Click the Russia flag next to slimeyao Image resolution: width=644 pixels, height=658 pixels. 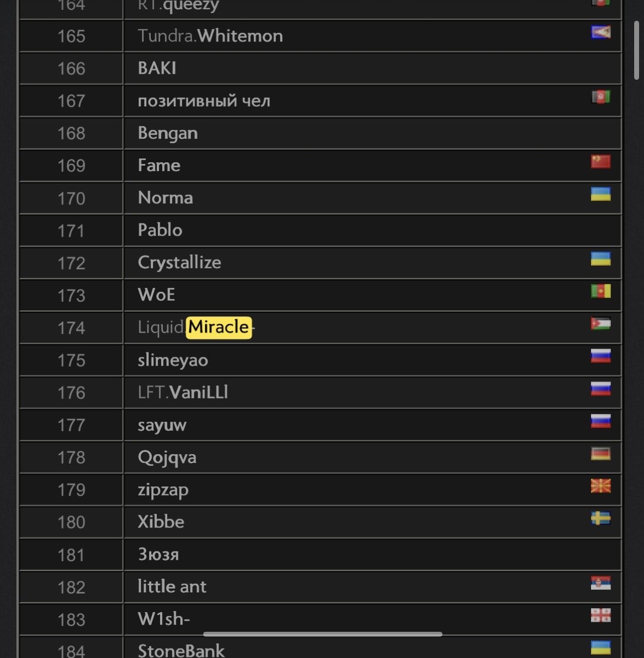(600, 356)
